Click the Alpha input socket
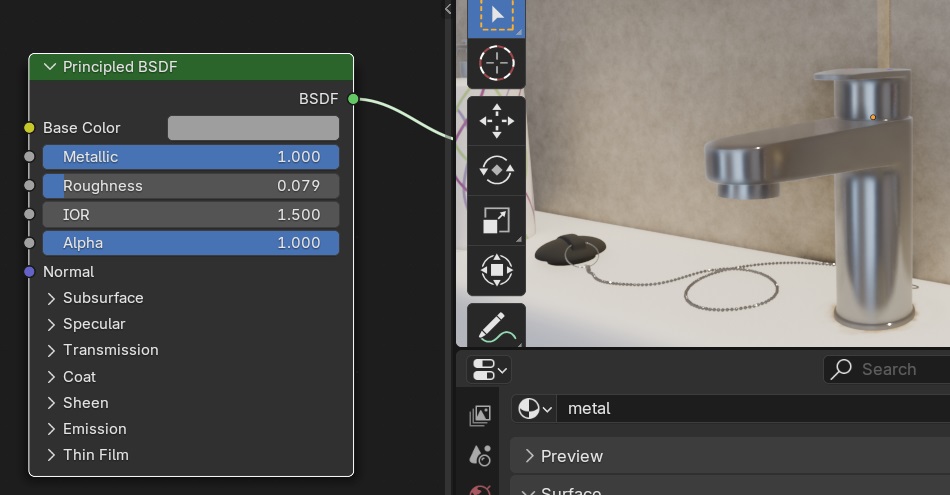This screenshot has width=950, height=495. click(x=29, y=243)
